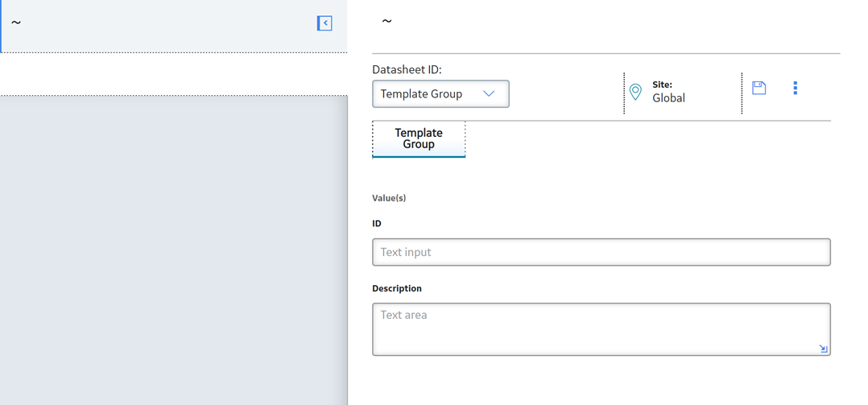Focus the Description text area

(601, 329)
